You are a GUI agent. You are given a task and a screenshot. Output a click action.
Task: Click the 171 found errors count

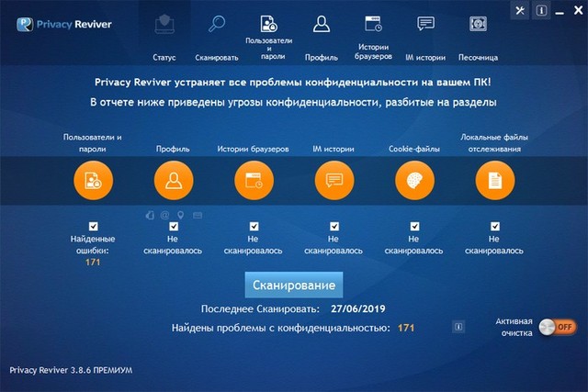[x=93, y=263]
